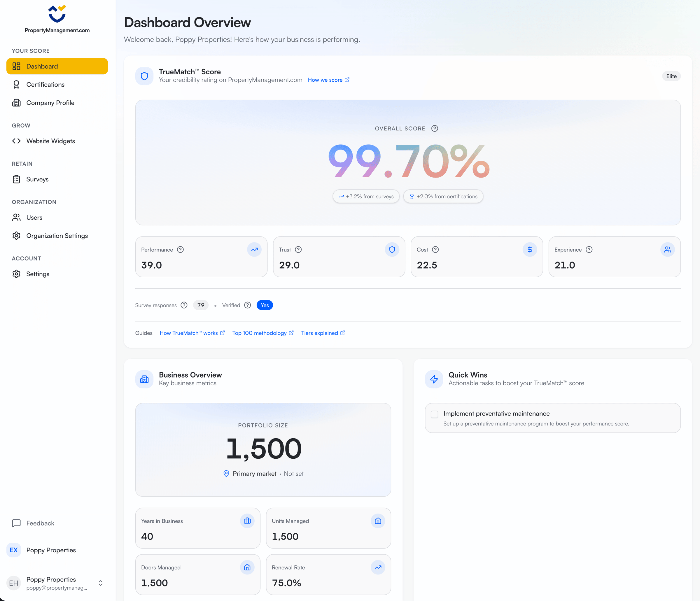Click the Experience users icon
700x601 pixels.
667,250
